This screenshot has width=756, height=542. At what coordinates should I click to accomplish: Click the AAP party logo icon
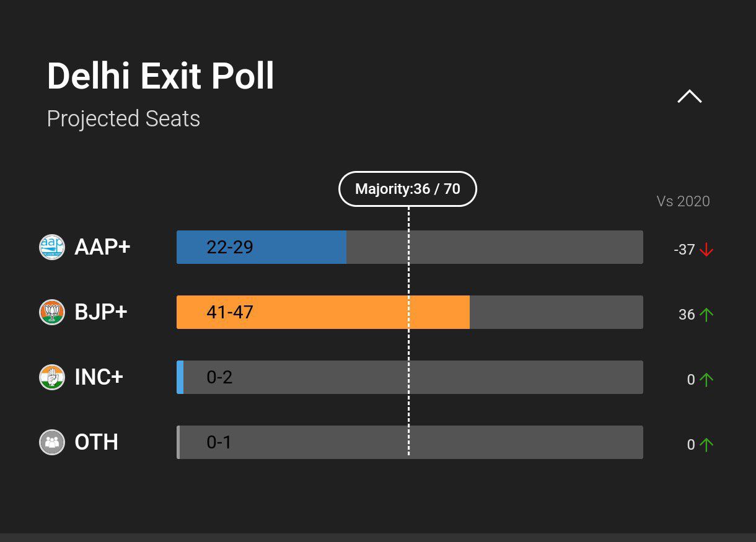click(52, 247)
